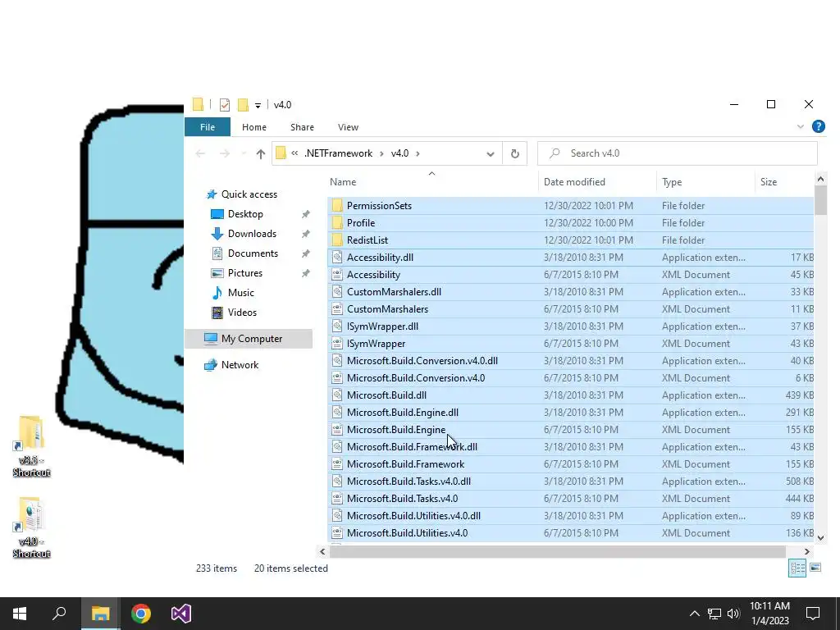Go up one folder level with up arrow
This screenshot has height=630, width=840.
[x=260, y=153]
